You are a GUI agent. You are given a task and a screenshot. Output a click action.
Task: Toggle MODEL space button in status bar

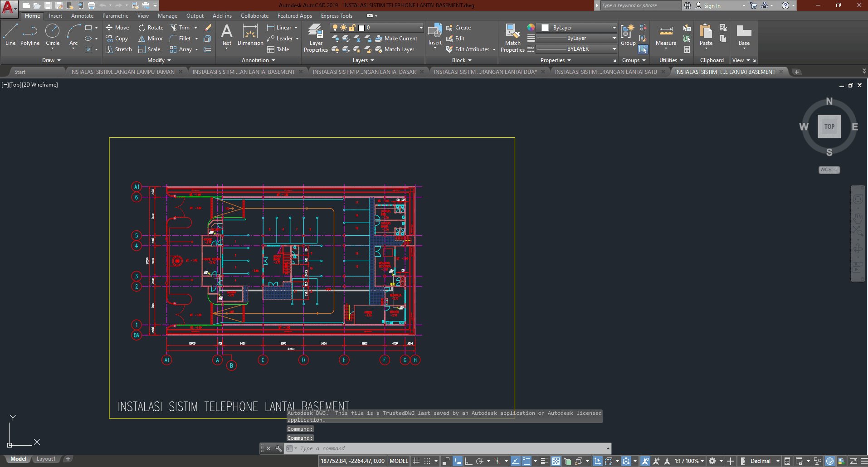[399, 461]
